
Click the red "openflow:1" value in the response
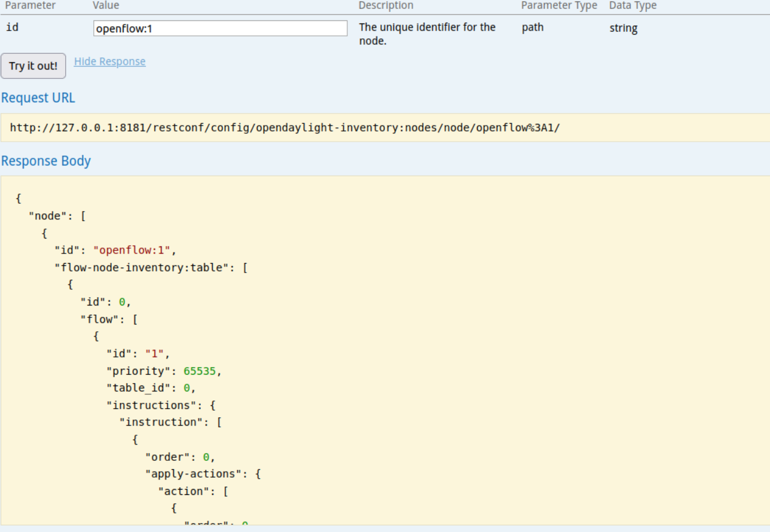[132, 250]
